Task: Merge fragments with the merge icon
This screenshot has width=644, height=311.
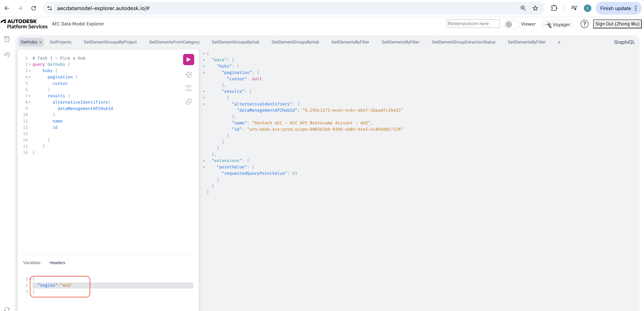Action: (188, 88)
